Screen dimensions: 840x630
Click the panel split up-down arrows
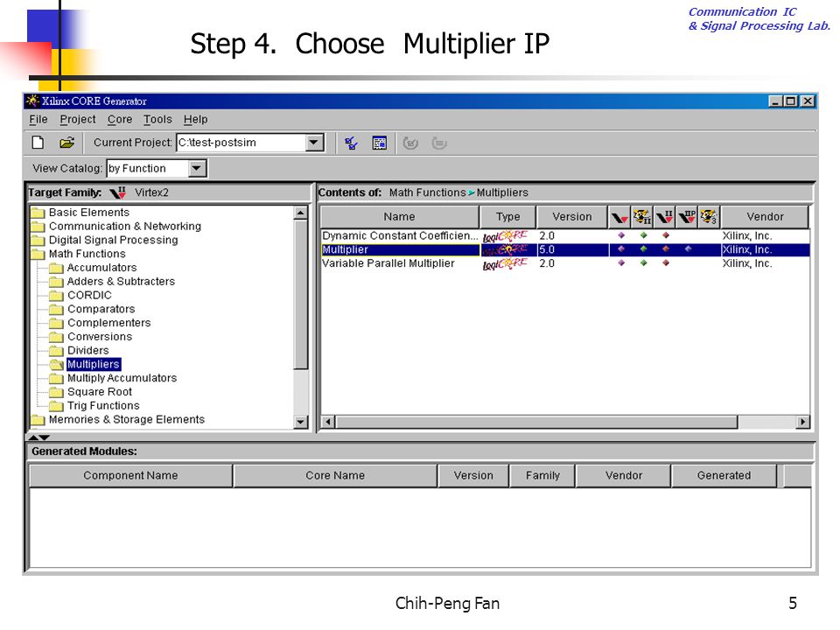coord(38,437)
